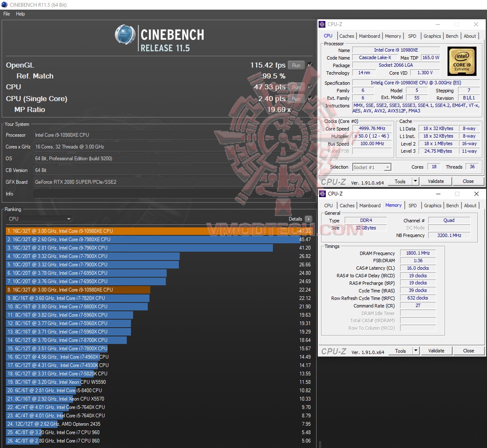Image resolution: width=487 pixels, height=448 pixels.
Task: Click Close button in upper CPU-Z window
Action: [x=468, y=181]
